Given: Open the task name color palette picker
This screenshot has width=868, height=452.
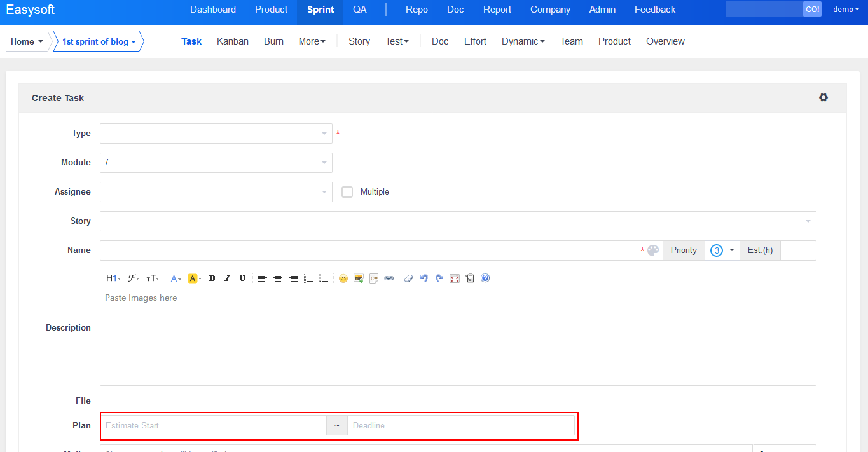Looking at the screenshot, I should tap(653, 250).
